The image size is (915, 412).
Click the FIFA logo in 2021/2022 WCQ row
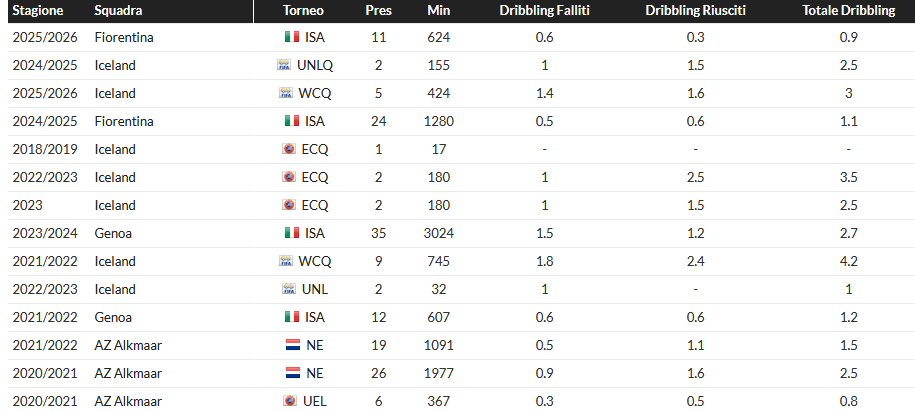[x=286, y=261]
